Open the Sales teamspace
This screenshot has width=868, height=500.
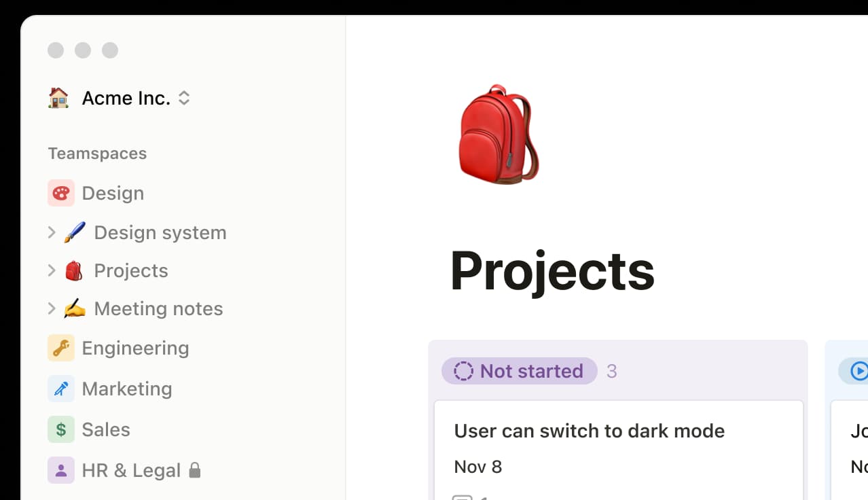coord(106,429)
